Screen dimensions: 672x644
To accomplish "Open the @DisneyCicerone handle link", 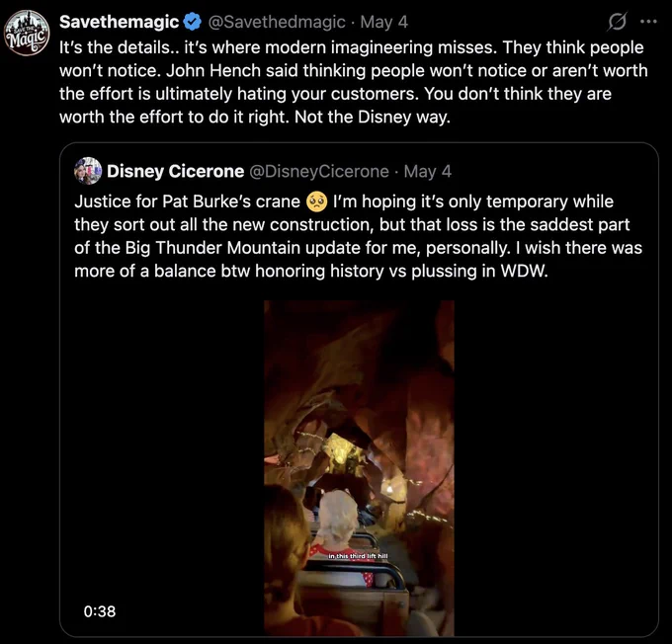I will [319, 172].
